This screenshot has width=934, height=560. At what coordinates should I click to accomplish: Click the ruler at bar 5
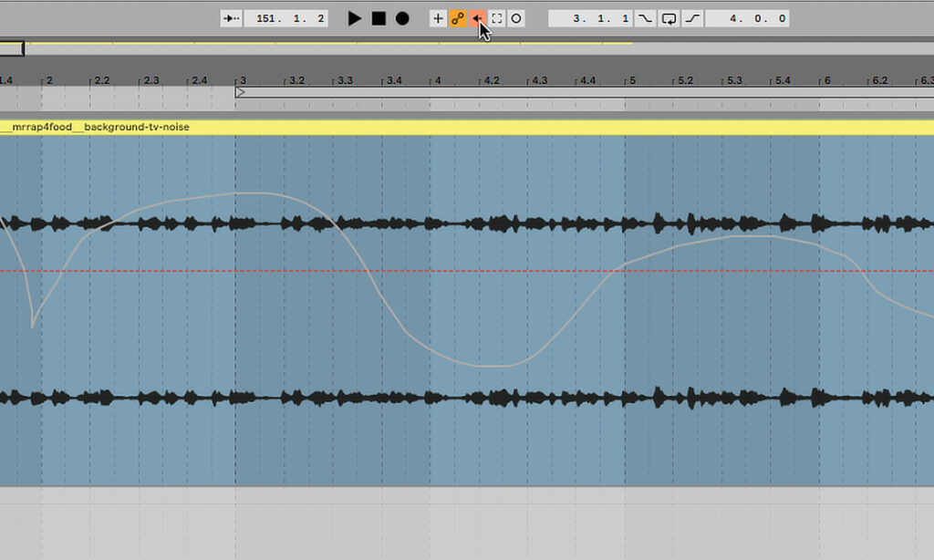tap(633, 80)
